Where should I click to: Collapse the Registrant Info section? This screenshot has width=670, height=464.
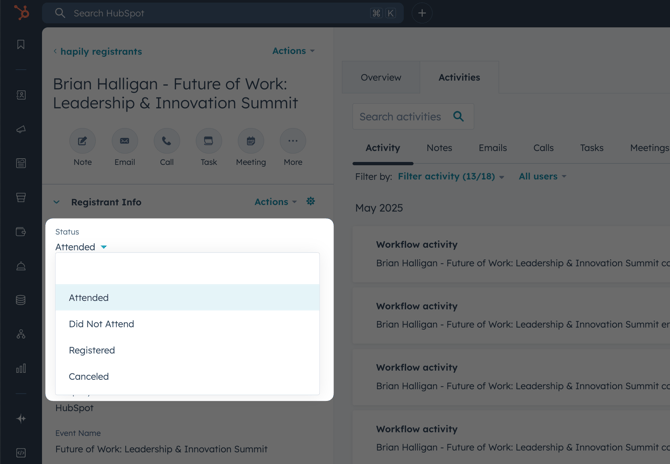click(x=57, y=202)
